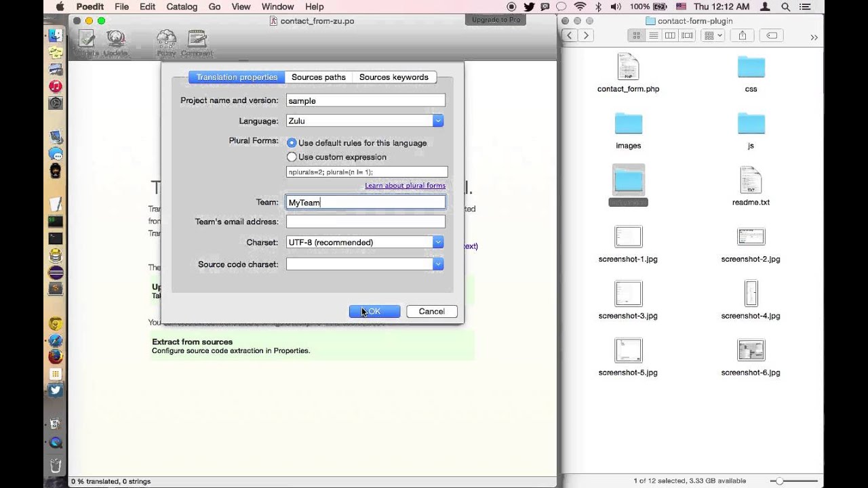Click the Cancel button

coord(432,311)
